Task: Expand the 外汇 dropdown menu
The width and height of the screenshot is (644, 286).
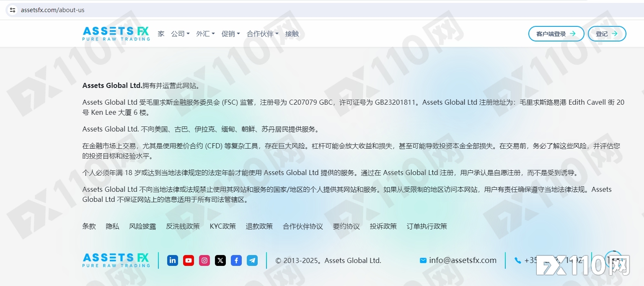Action: [x=205, y=34]
